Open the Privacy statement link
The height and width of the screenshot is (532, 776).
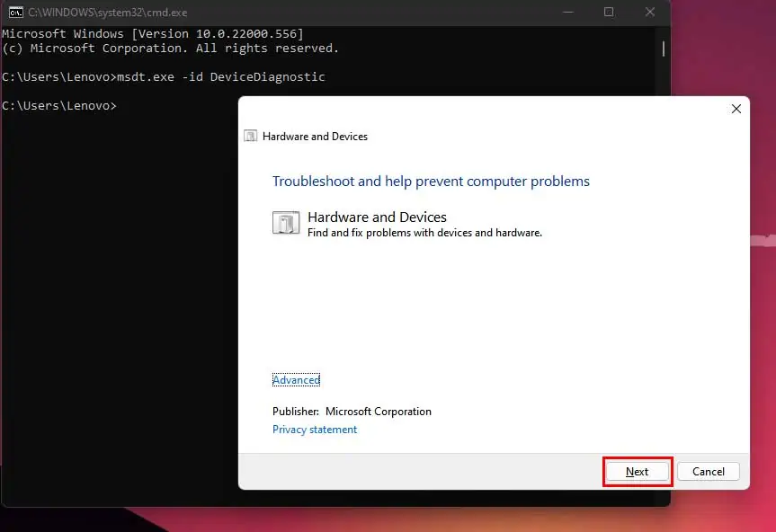pos(314,429)
